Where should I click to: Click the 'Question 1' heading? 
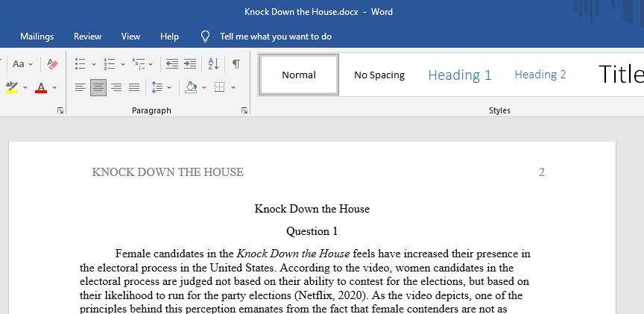coord(312,231)
